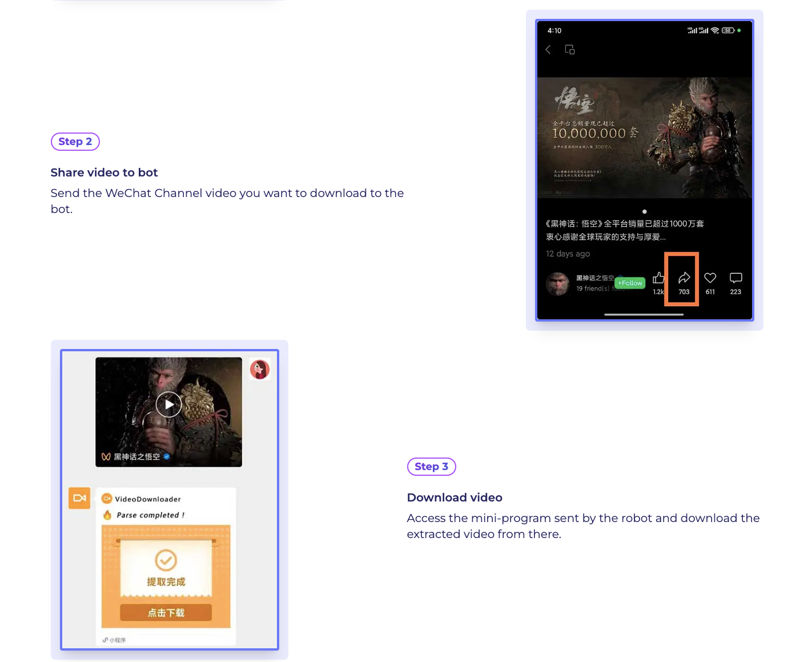Click the Wukong channel avatar beside Follow
The image size is (812, 662).
click(558, 283)
